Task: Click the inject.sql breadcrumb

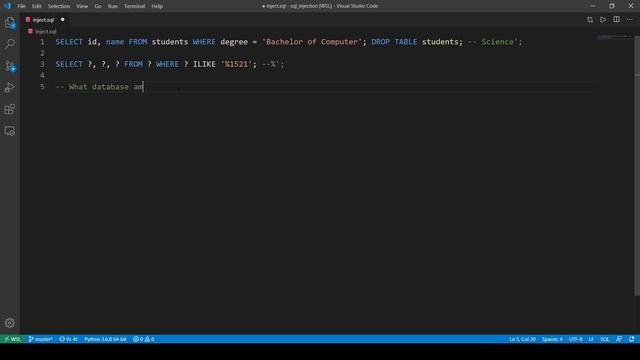Action: pos(42,31)
